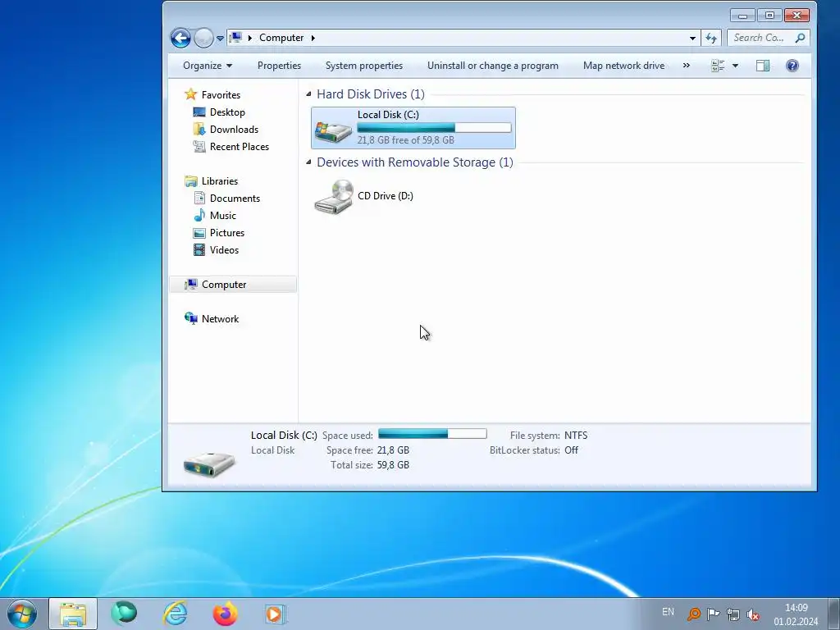Screen dimensions: 840x630
Task: Click the Local Disk (C:) label
Action: pyautogui.click(x=388, y=115)
